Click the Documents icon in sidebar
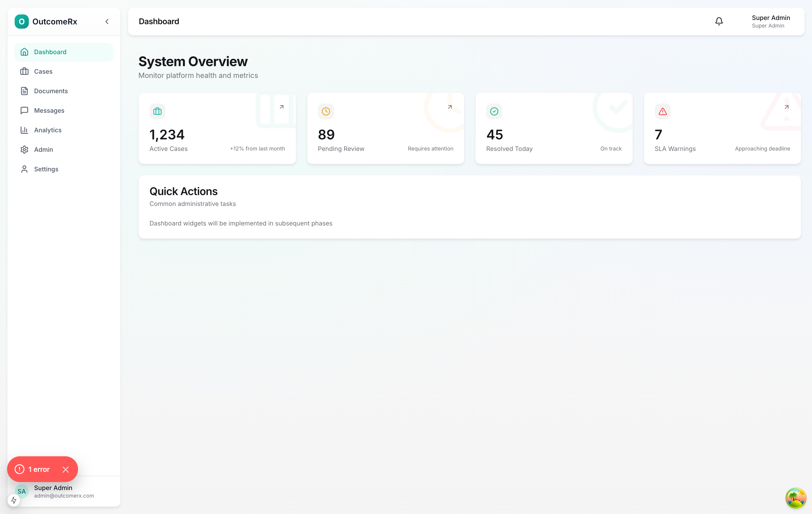This screenshot has width=812, height=514. [24, 91]
